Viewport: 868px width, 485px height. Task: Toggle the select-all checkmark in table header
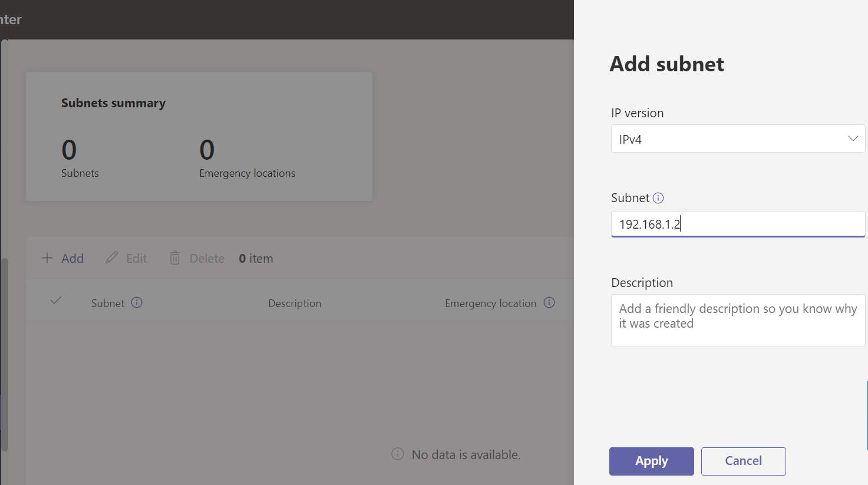(56, 301)
